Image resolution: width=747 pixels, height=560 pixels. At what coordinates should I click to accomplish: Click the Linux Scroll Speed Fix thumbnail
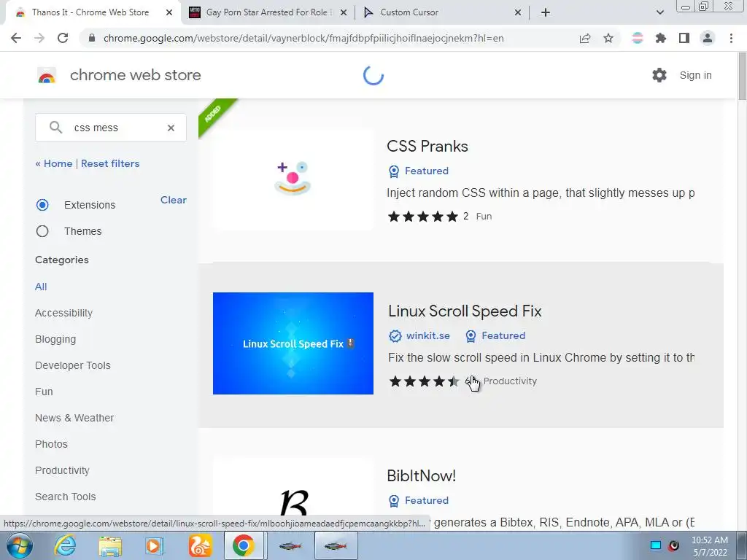pyautogui.click(x=293, y=343)
